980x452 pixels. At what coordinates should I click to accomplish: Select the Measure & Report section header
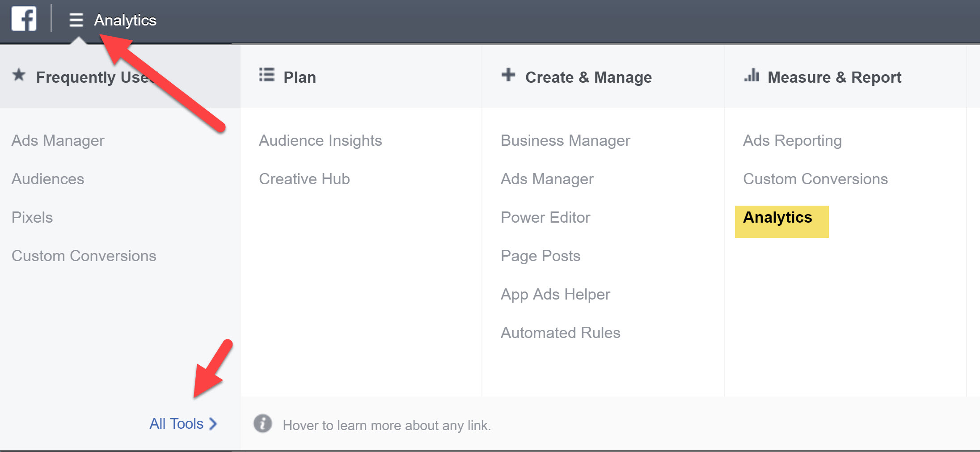coord(845,76)
